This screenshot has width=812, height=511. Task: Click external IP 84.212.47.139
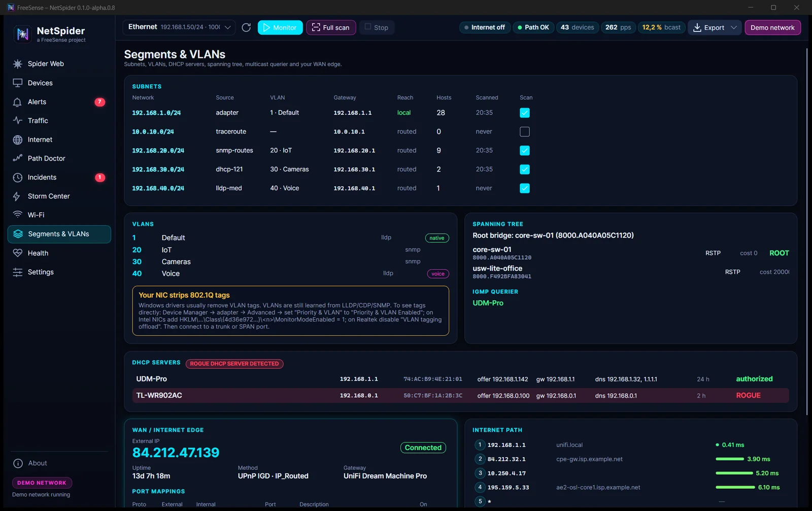[176, 453]
